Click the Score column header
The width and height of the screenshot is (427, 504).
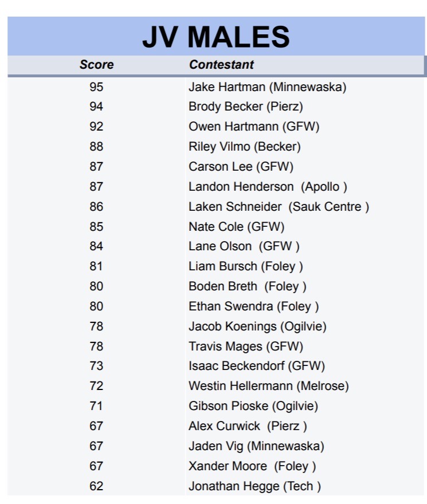(x=96, y=65)
